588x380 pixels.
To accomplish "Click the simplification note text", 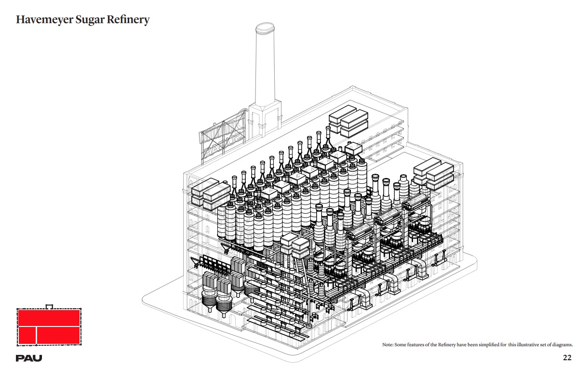I will pos(477,345).
